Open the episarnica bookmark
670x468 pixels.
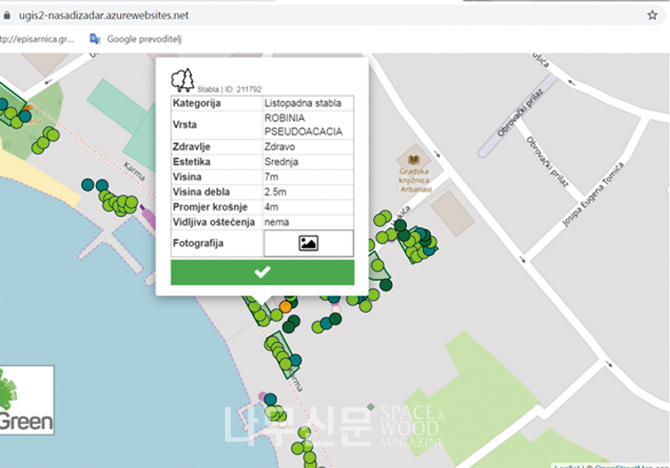click(38, 39)
